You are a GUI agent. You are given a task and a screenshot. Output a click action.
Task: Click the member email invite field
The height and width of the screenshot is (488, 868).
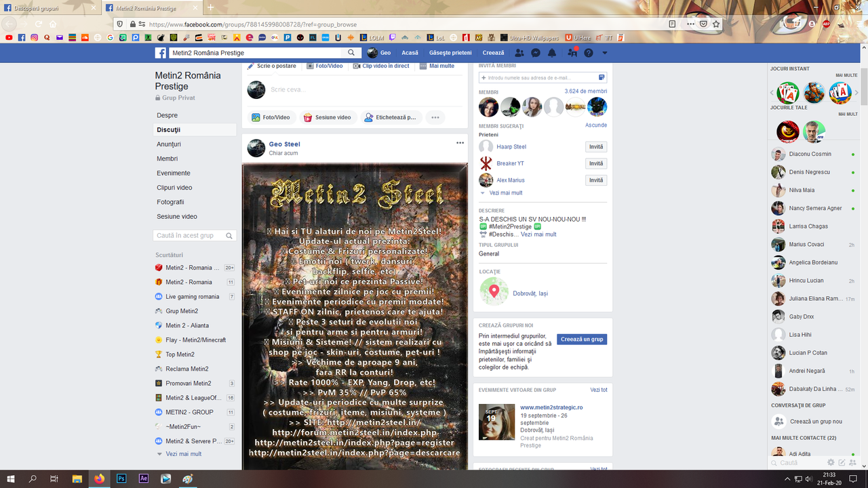pyautogui.click(x=542, y=78)
